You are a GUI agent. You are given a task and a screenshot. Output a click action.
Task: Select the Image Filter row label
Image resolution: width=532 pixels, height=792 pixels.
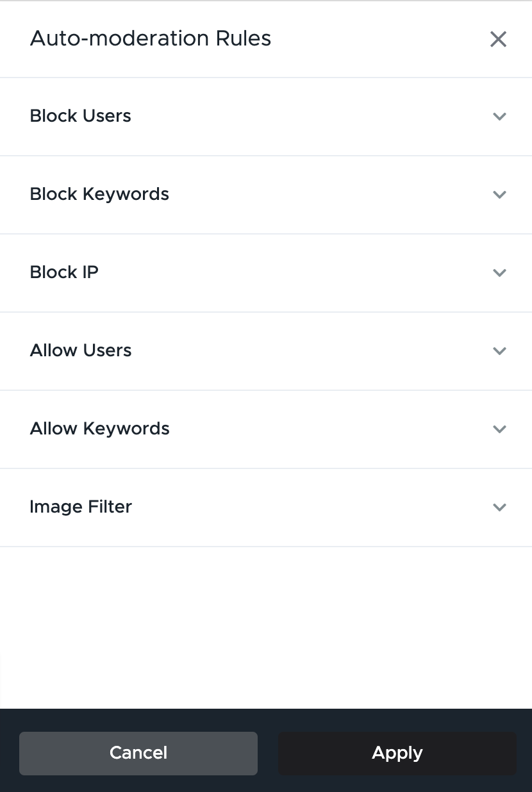[81, 507]
